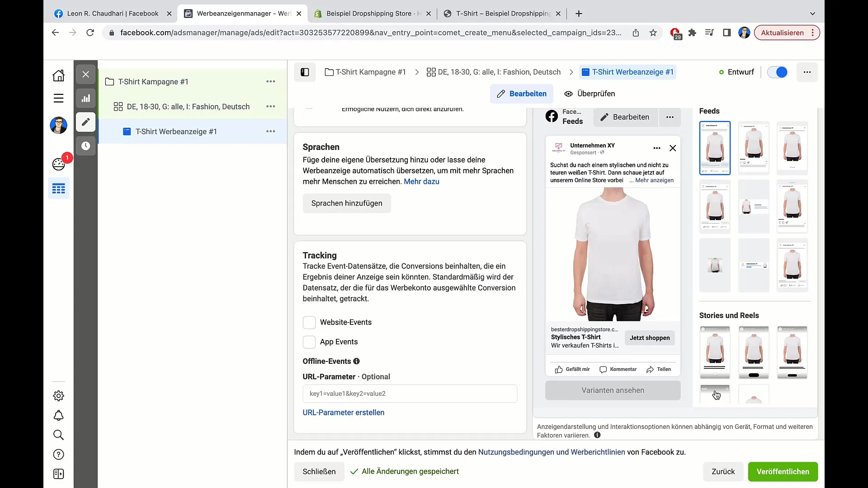The height and width of the screenshot is (488, 868).
Task: Click the notification bell icon in sidebar
Action: (58, 415)
